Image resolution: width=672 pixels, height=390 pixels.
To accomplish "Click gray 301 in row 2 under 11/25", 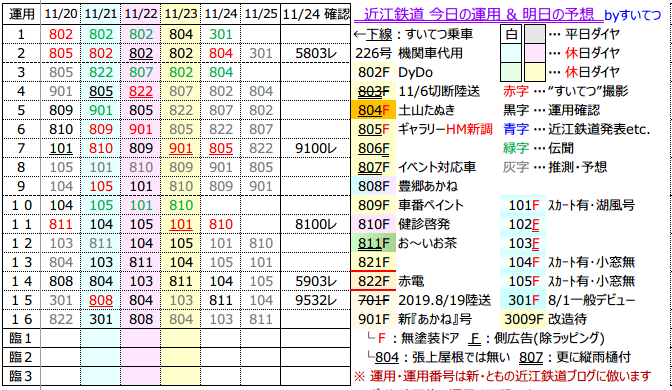I will (x=261, y=53).
